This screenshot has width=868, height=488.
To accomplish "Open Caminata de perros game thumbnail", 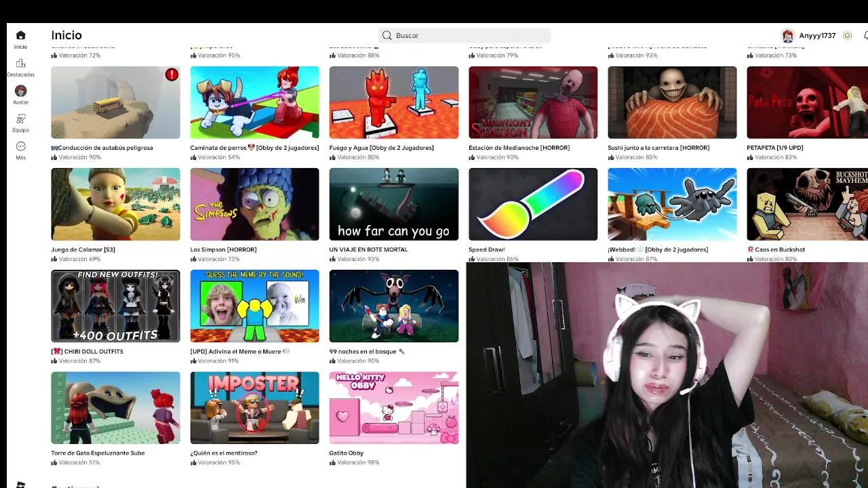I will coord(254,102).
